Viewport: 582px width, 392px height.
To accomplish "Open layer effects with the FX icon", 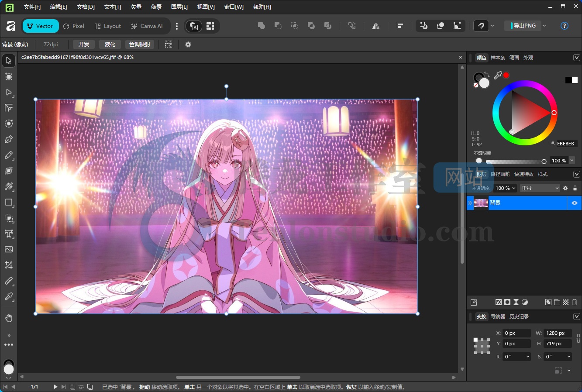I will coord(498,302).
